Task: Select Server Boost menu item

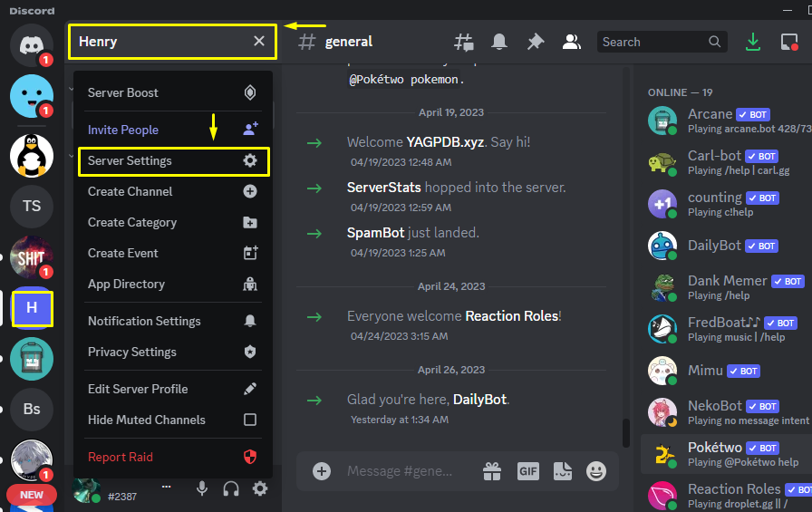Action: (173, 92)
